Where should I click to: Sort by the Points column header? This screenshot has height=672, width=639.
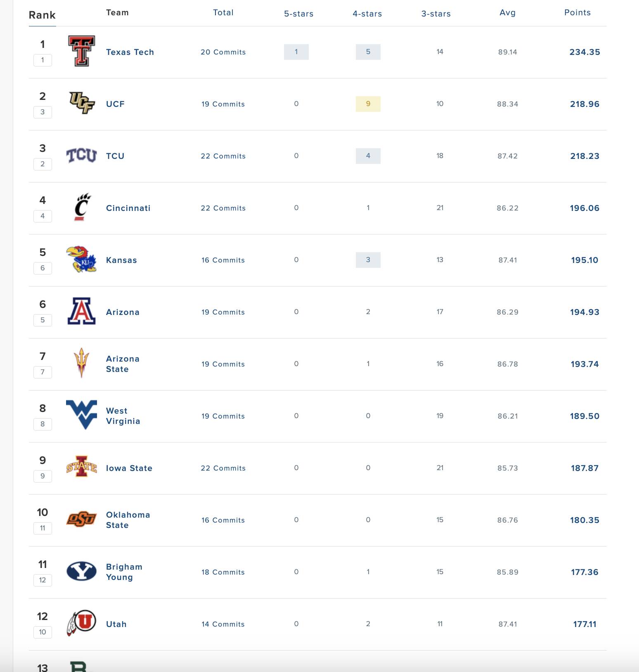click(577, 13)
